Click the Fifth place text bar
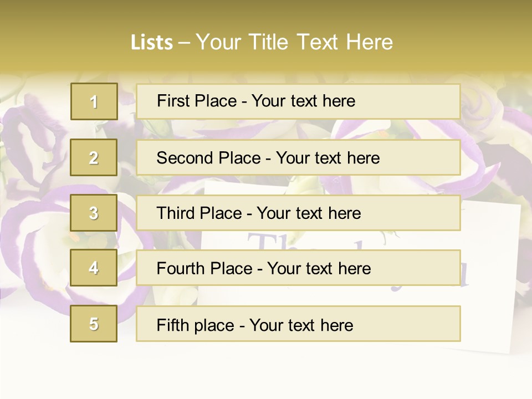The image size is (532, 399). pos(298,324)
